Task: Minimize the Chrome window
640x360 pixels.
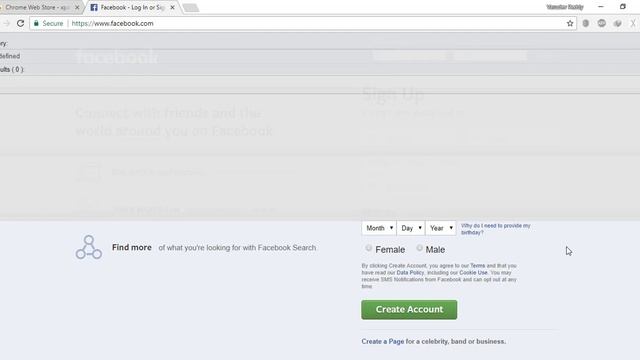Action: pos(600,7)
